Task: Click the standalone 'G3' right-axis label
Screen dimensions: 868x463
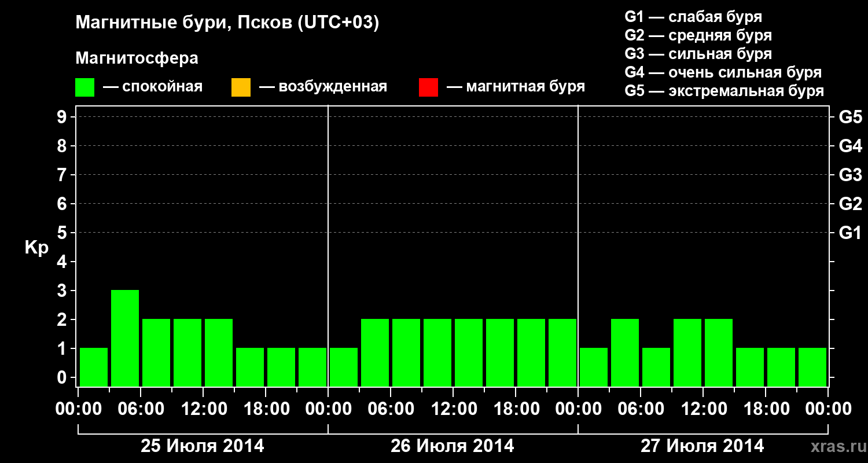Action: (x=850, y=175)
